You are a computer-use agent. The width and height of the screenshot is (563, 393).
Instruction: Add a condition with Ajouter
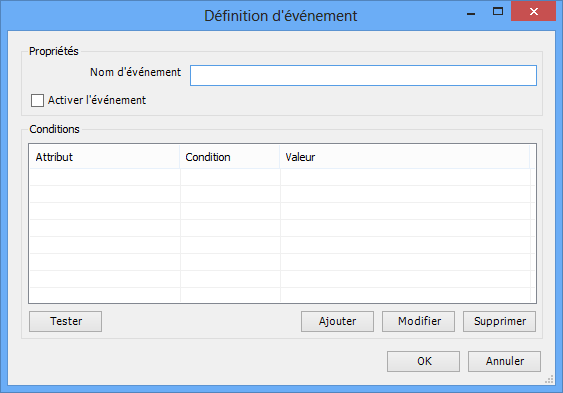(x=337, y=321)
